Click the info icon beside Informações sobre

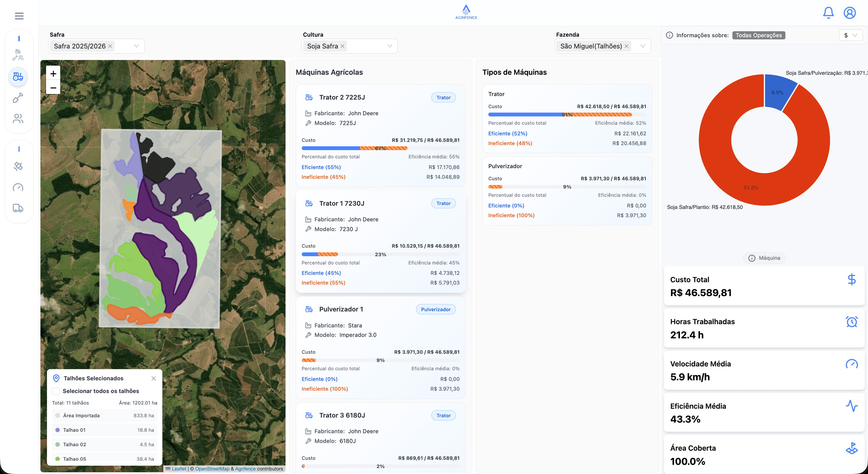(x=670, y=35)
